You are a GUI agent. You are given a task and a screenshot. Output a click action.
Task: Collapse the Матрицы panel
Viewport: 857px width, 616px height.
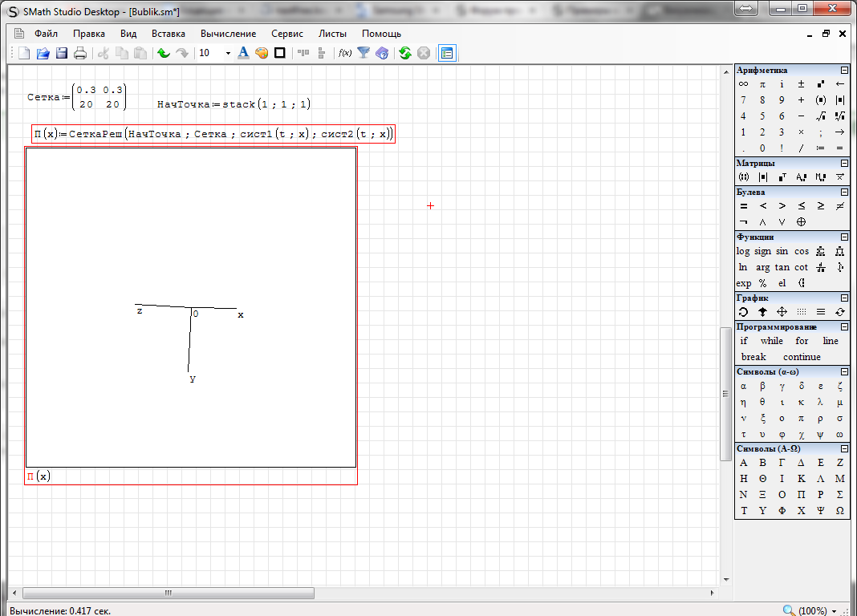844,164
